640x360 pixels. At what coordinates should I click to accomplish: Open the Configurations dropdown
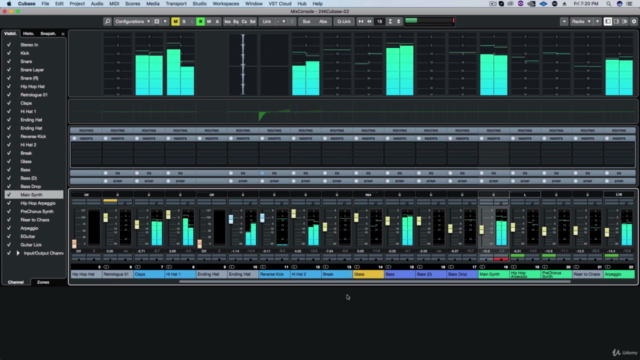[132, 22]
